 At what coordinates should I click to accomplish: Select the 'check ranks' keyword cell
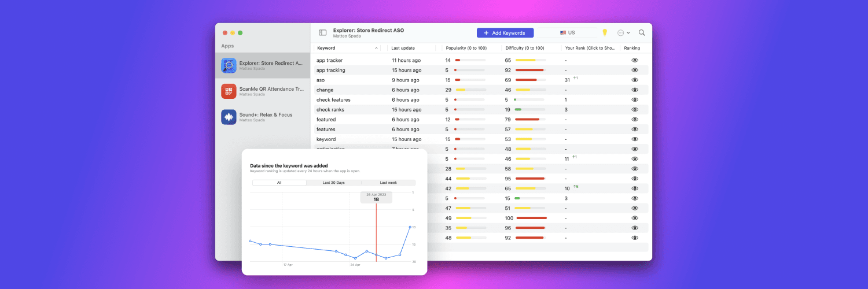click(x=330, y=109)
